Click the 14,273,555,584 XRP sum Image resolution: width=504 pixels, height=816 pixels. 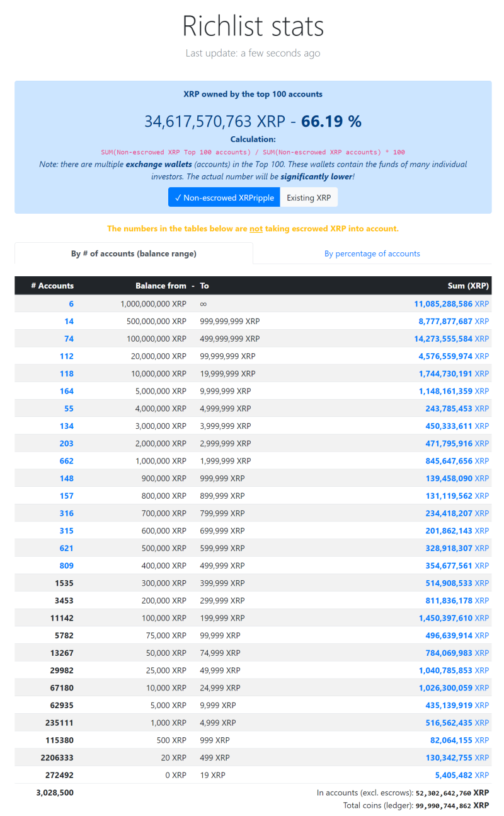tap(451, 339)
